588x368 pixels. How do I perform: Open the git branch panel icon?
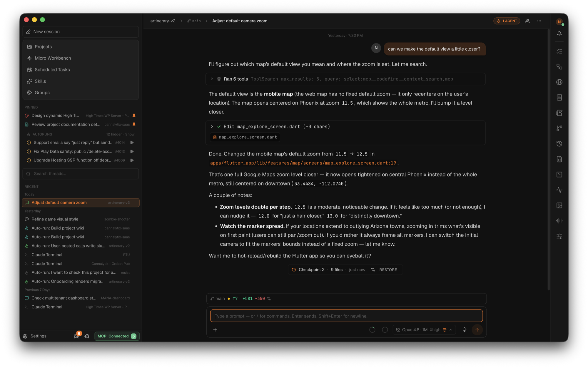(x=559, y=128)
